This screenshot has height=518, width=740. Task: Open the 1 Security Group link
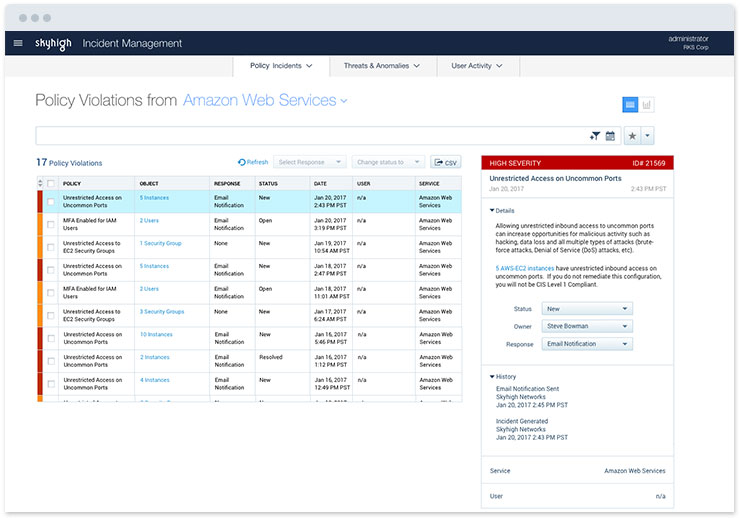pos(160,243)
